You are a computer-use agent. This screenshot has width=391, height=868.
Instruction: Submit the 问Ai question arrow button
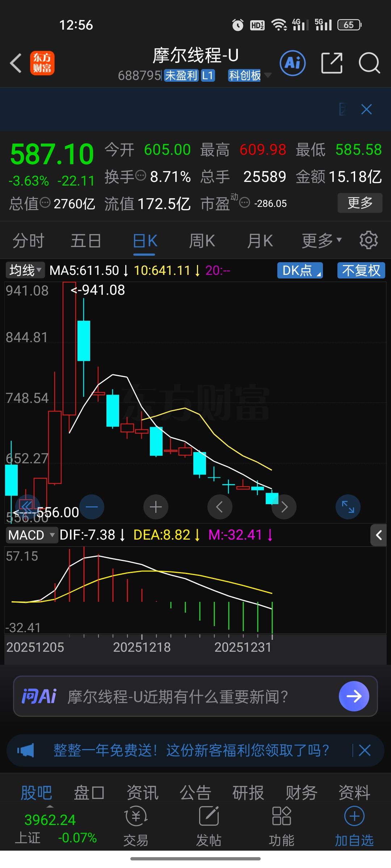[354, 696]
